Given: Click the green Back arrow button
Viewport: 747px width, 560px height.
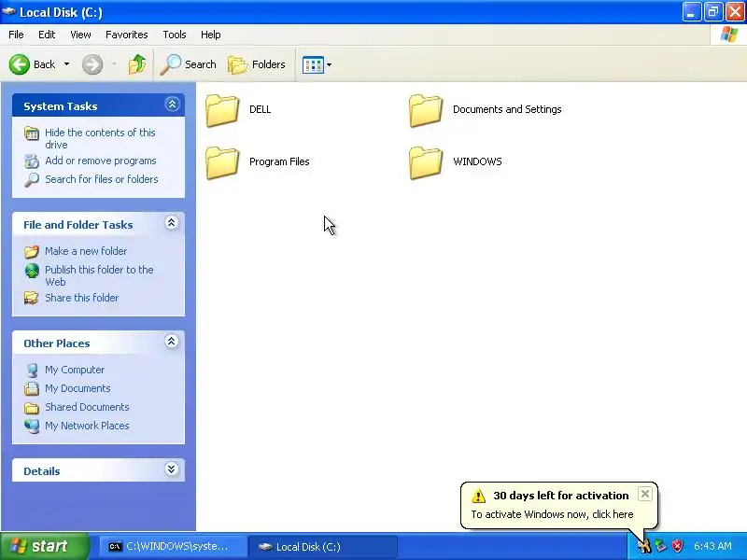Looking at the screenshot, I should (x=20, y=64).
